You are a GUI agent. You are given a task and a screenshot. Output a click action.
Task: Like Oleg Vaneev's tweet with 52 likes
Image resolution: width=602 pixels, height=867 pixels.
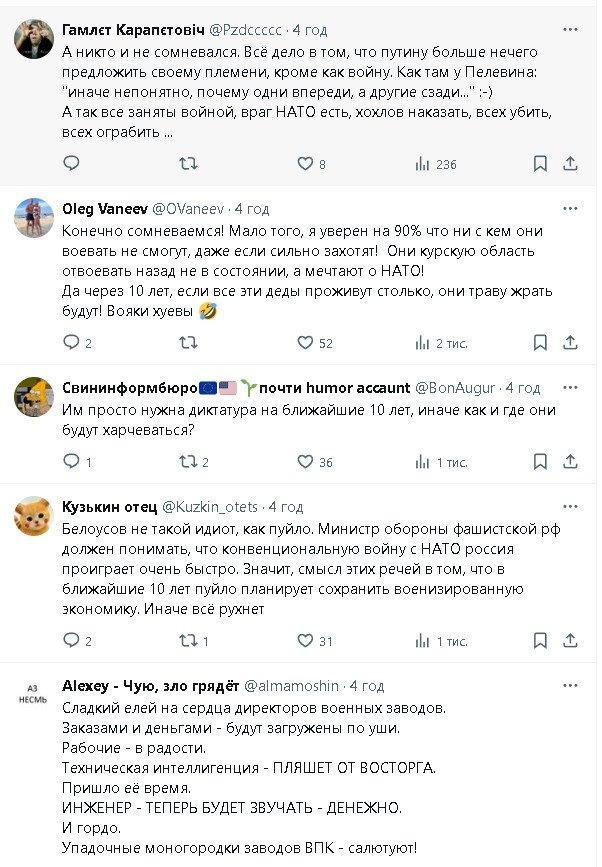306,343
